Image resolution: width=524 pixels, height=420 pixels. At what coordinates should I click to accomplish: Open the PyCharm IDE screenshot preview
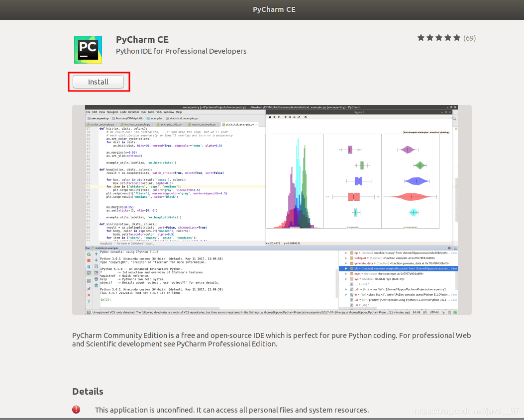[x=272, y=210]
